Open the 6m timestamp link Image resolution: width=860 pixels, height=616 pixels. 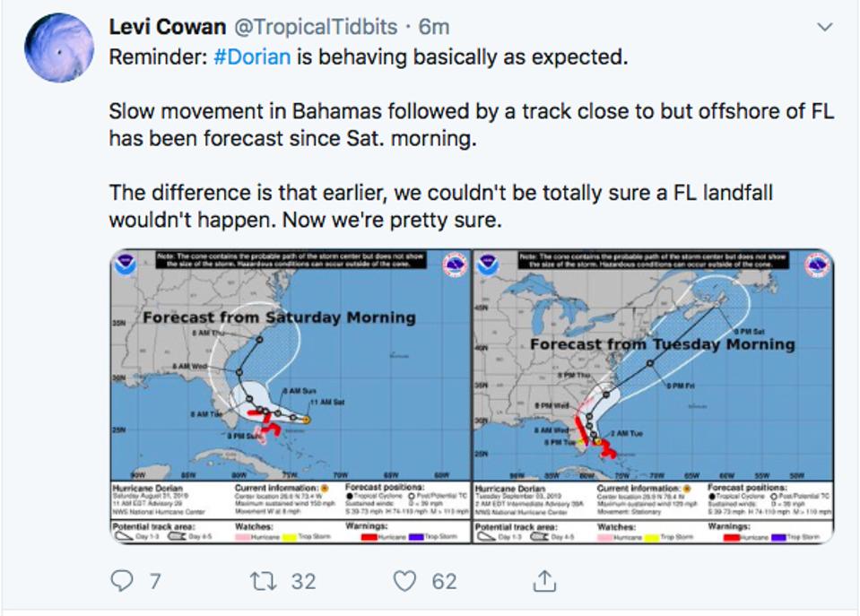click(434, 26)
